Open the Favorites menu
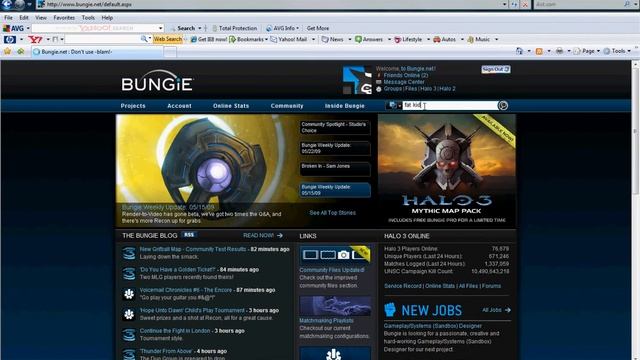 [x=64, y=18]
